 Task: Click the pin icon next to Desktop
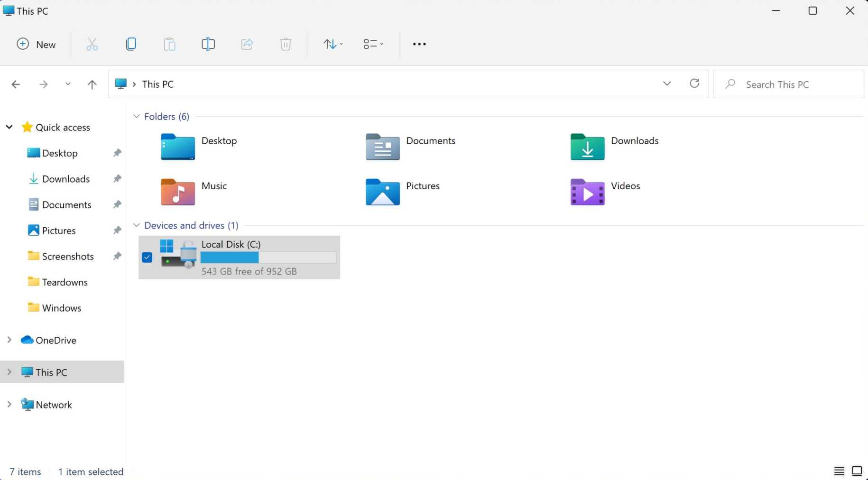pos(117,153)
